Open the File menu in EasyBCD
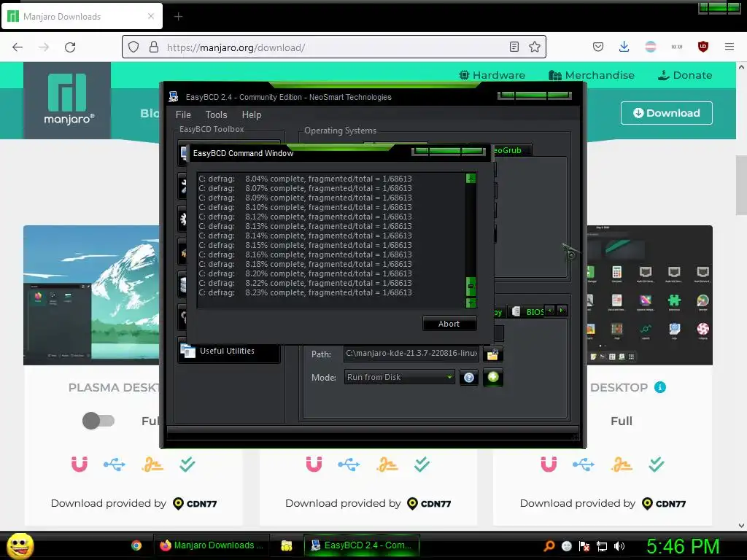Image resolution: width=747 pixels, height=560 pixels. coord(183,114)
